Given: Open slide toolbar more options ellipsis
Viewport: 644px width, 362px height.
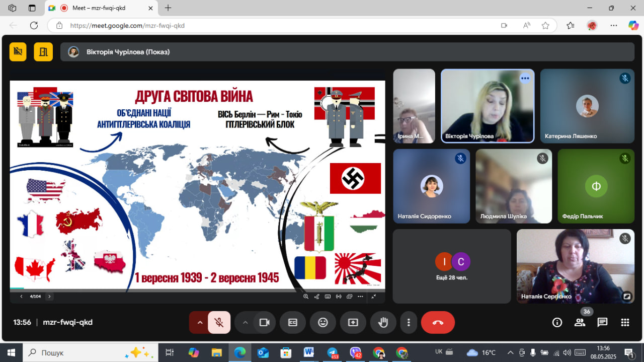Looking at the screenshot, I should click(x=360, y=297).
